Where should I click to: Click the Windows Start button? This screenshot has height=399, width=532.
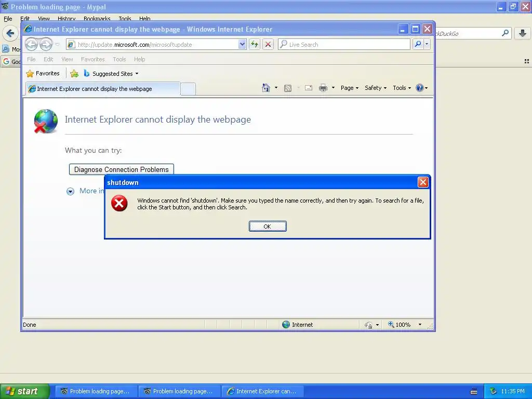coord(24,391)
